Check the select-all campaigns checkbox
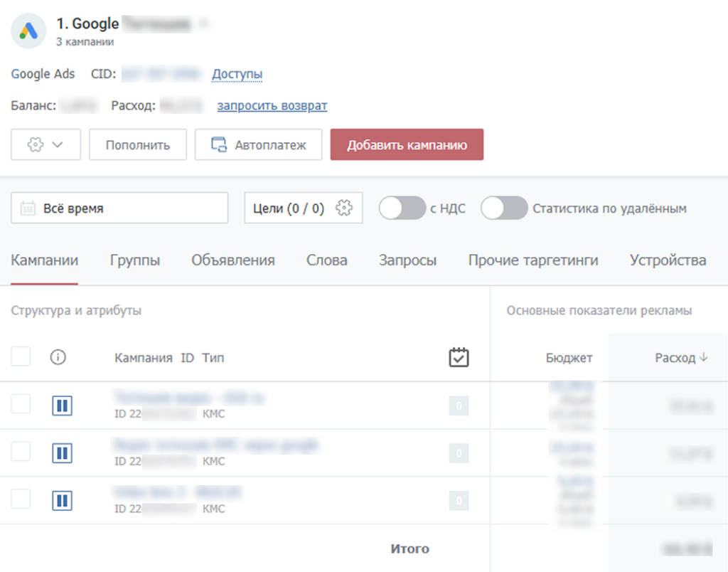 pyautogui.click(x=21, y=357)
